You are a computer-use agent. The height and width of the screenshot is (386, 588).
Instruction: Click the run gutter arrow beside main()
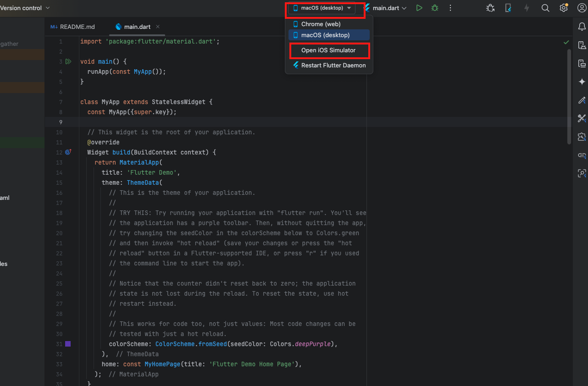[x=68, y=61]
